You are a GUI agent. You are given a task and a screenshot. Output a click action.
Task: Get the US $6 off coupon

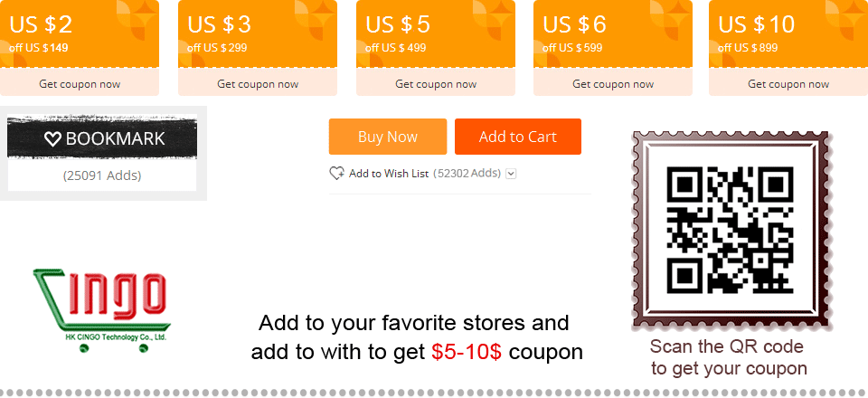613,84
